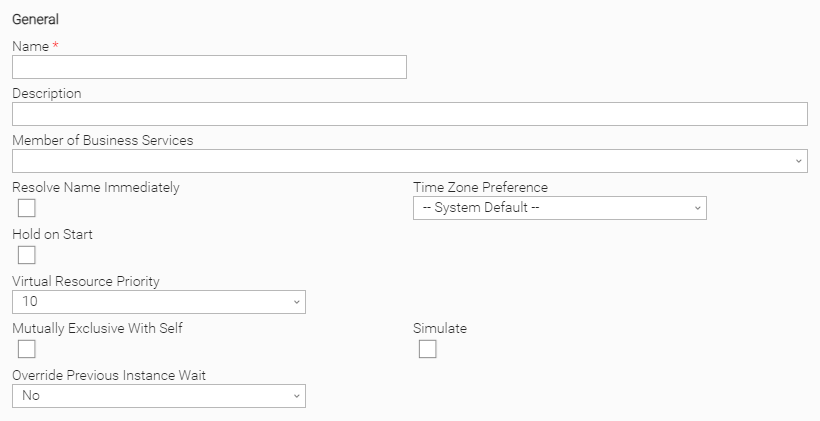Click the Description label text
Image resolution: width=820 pixels, height=421 pixels.
(47, 93)
